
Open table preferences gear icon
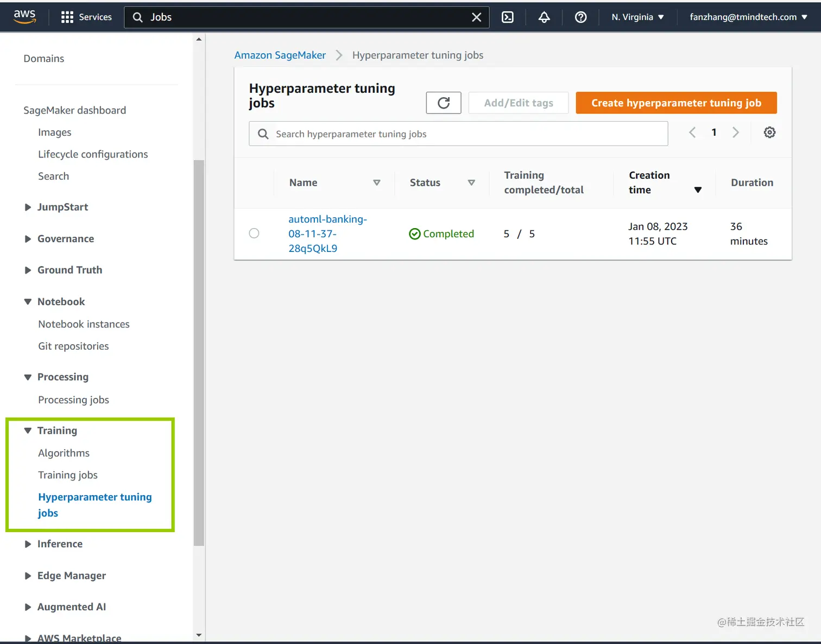(769, 132)
